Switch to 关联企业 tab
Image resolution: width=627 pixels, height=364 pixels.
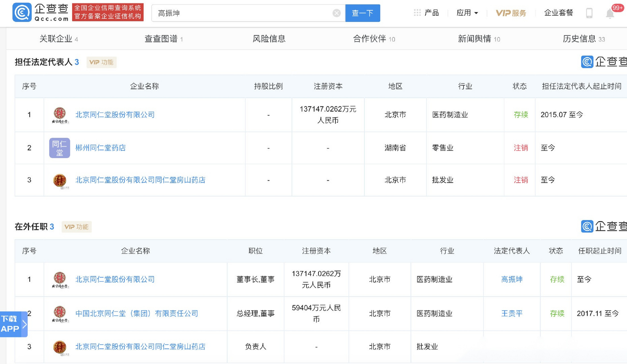tap(59, 39)
